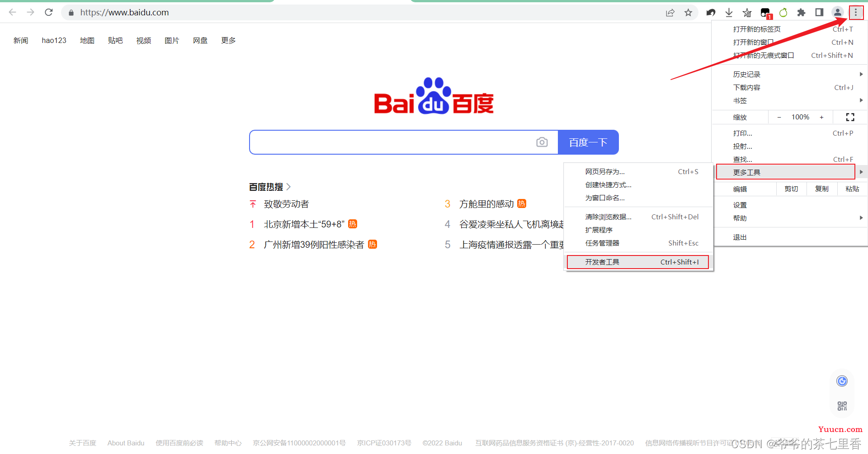The width and height of the screenshot is (868, 454).
Task: Select 打印... menu item
Action: [x=790, y=133]
